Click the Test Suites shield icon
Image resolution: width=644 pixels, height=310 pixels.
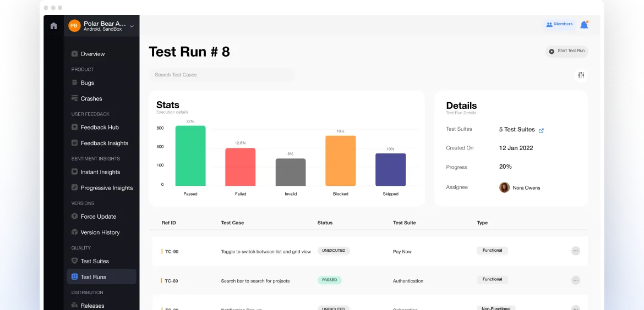(75, 261)
